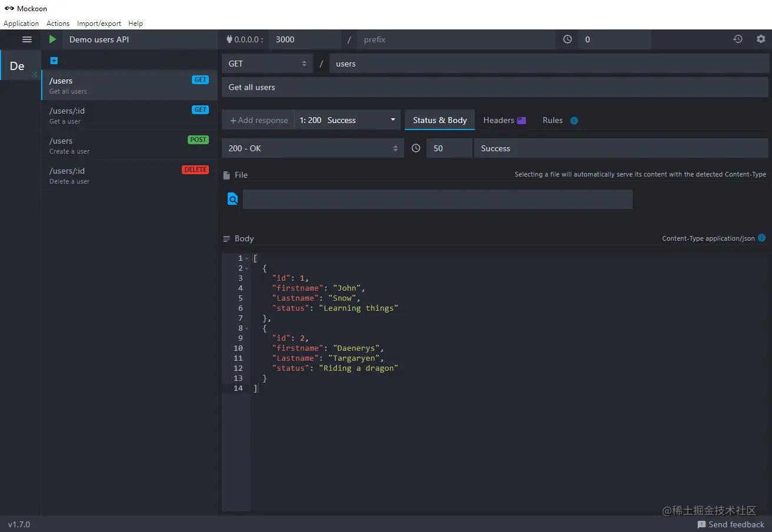This screenshot has height=532, width=772.
Task: Collapse JSON fold arrow on line 8
Action: (x=247, y=328)
